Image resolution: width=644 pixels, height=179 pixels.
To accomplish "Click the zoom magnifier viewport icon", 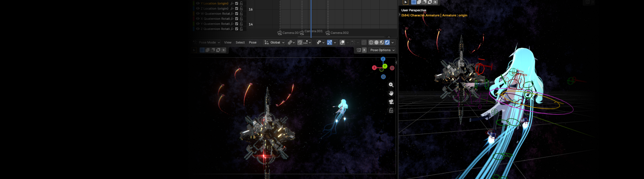I will (391, 85).
